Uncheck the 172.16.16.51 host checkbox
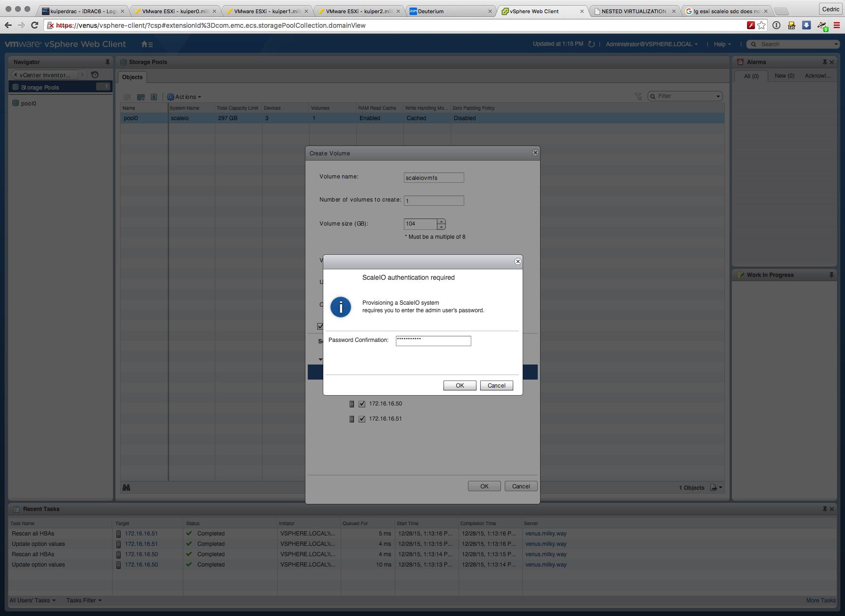This screenshot has width=845, height=616. coord(362,419)
